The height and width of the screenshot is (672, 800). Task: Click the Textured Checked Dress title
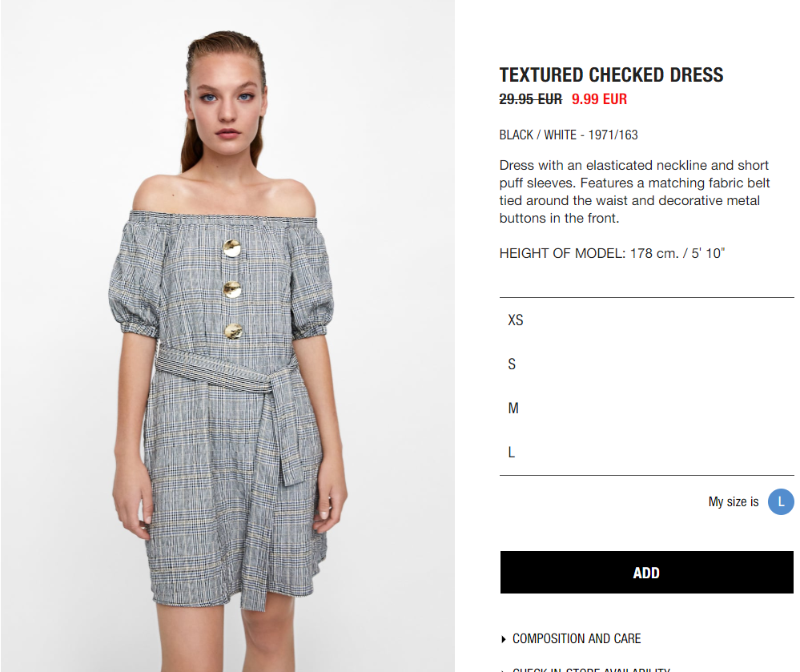click(611, 75)
